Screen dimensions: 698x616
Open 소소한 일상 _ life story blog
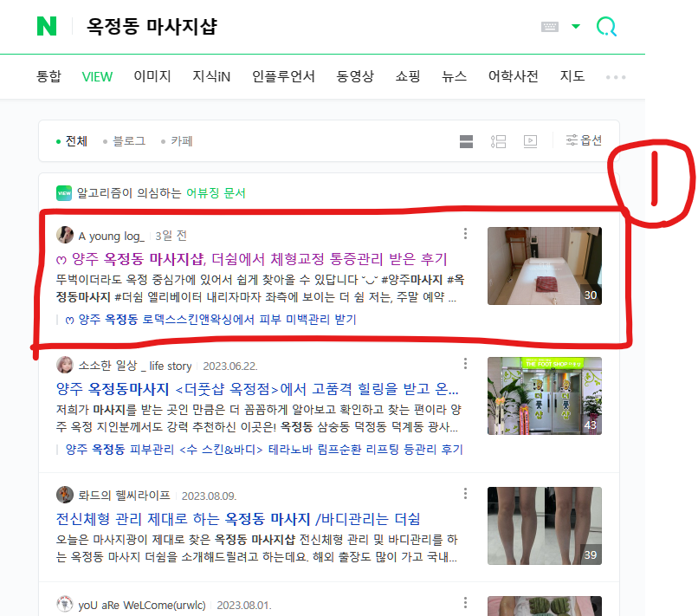tap(135, 366)
